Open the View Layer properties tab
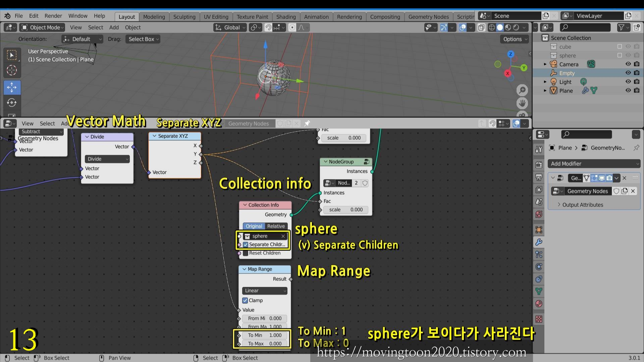The height and width of the screenshot is (362, 644). (539, 189)
